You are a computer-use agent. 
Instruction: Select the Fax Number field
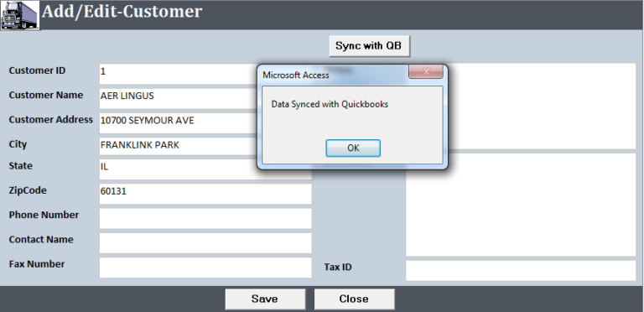pos(205,268)
